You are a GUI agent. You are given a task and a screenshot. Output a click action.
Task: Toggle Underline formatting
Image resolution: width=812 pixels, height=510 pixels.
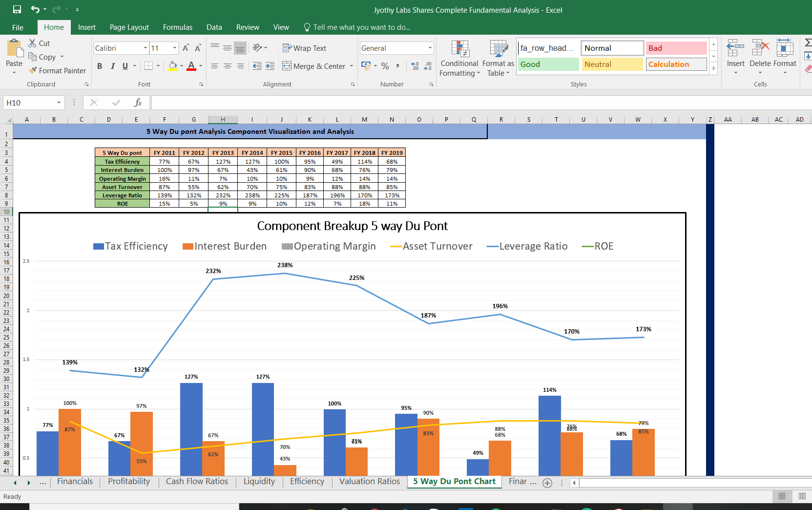tap(125, 66)
